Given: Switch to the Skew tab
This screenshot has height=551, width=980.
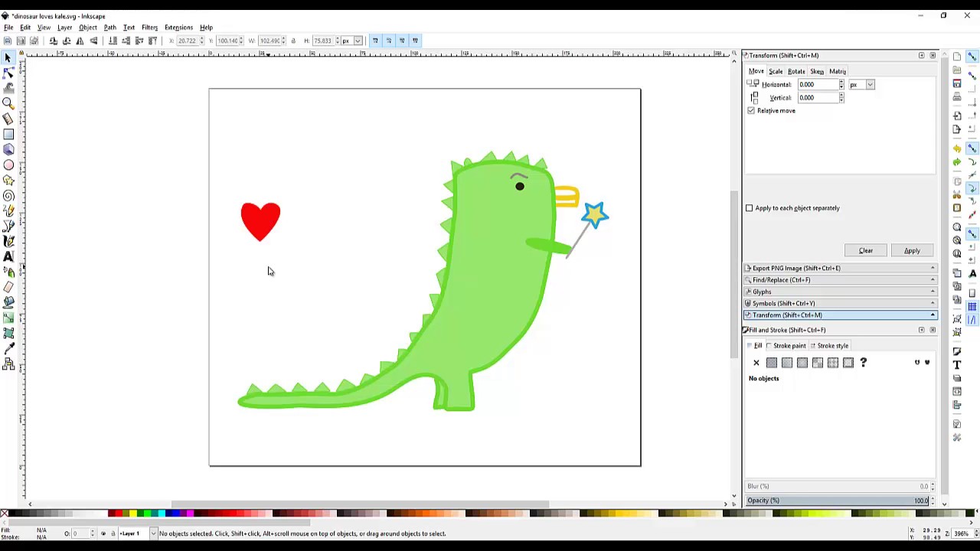Looking at the screenshot, I should click(817, 71).
